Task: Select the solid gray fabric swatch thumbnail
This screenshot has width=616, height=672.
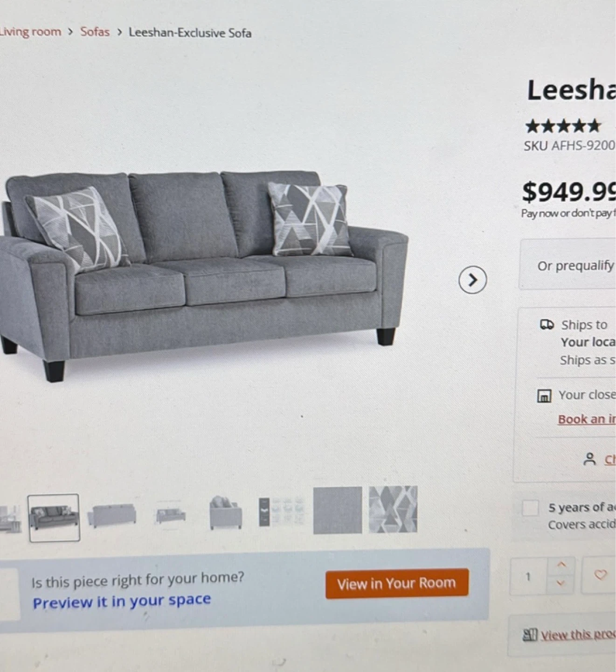Action: coord(338,510)
